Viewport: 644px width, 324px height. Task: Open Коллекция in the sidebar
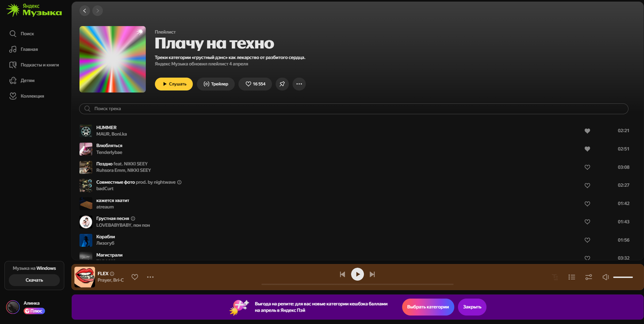click(27, 96)
